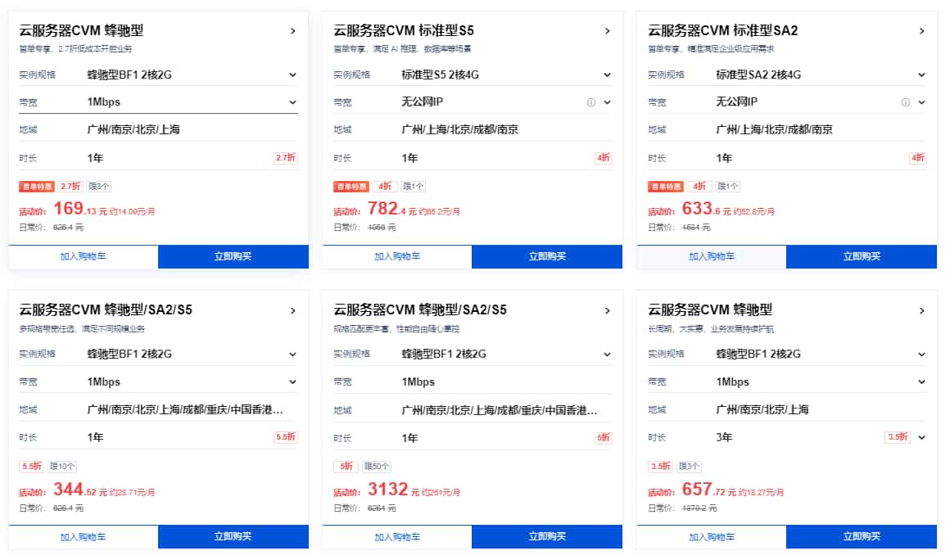Click info icon beside 无公网IP in 标准型SA2 card

(905, 102)
